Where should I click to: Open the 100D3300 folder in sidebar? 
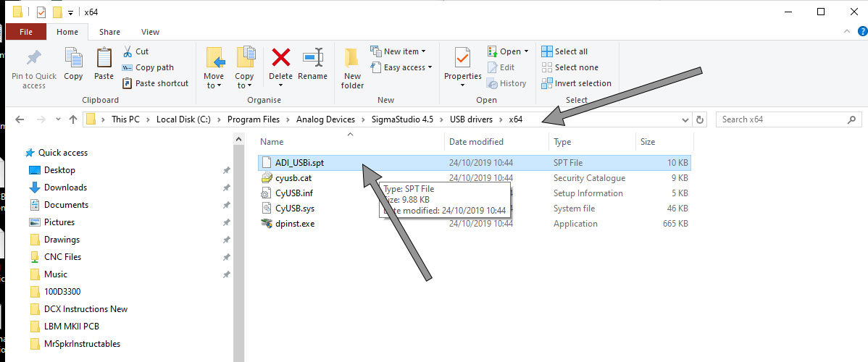(x=62, y=292)
